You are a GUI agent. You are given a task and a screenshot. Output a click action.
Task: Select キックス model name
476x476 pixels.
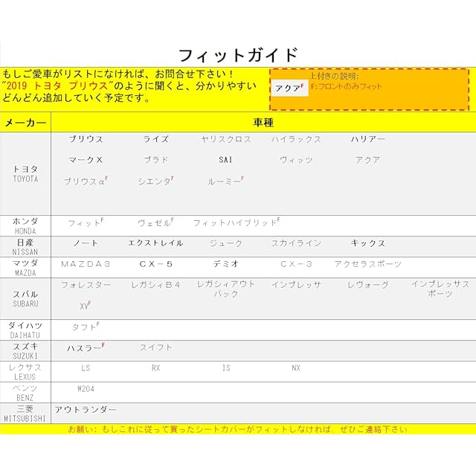[x=368, y=243]
